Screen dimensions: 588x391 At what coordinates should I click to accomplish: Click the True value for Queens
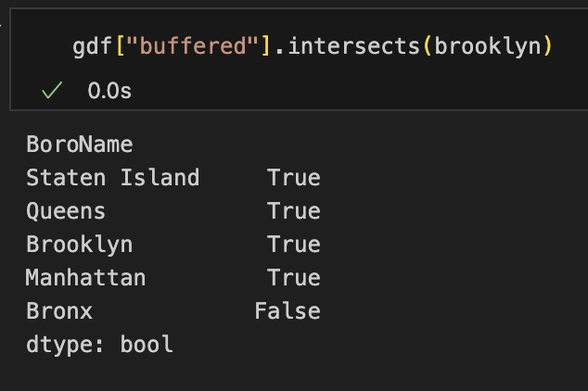(x=293, y=211)
